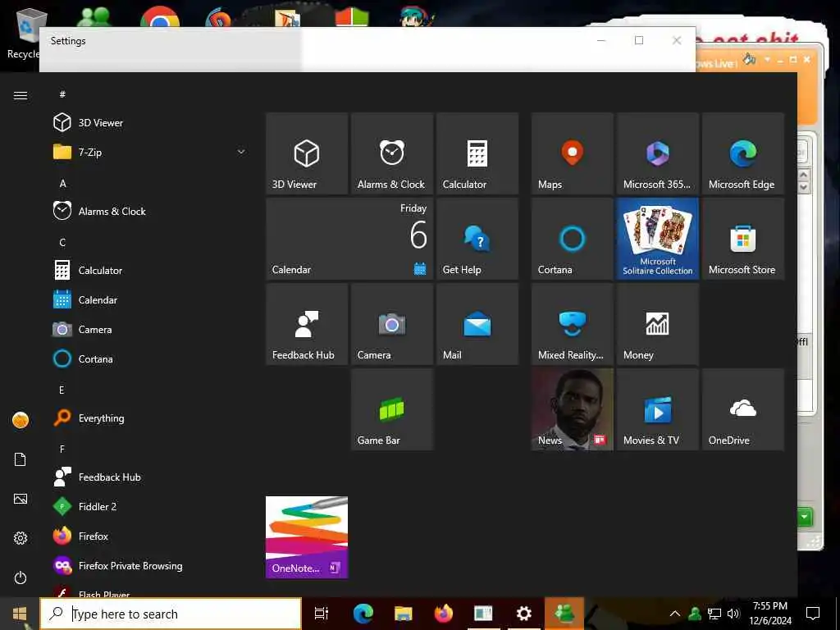Image resolution: width=840 pixels, height=630 pixels.
Task: Open the OneDrive tile
Action: point(743,409)
